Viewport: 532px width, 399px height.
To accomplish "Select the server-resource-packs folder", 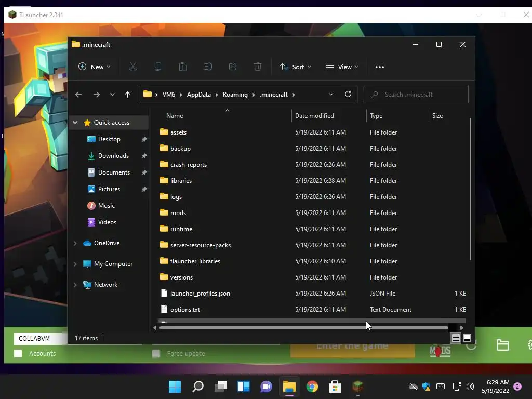I will pos(201,245).
